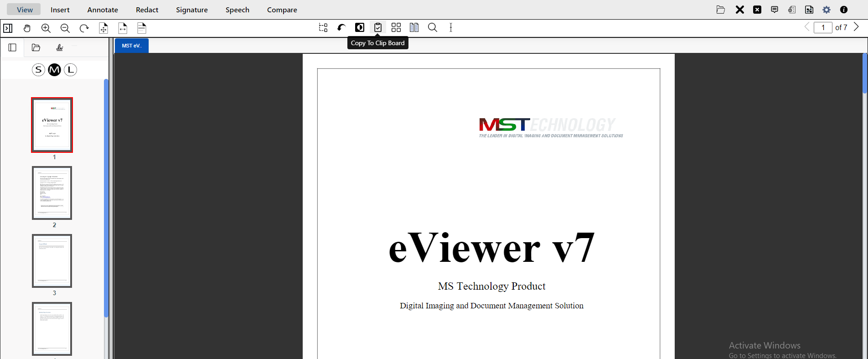868x359 pixels.
Task: Open a document with folder icon
Action: click(x=721, y=10)
